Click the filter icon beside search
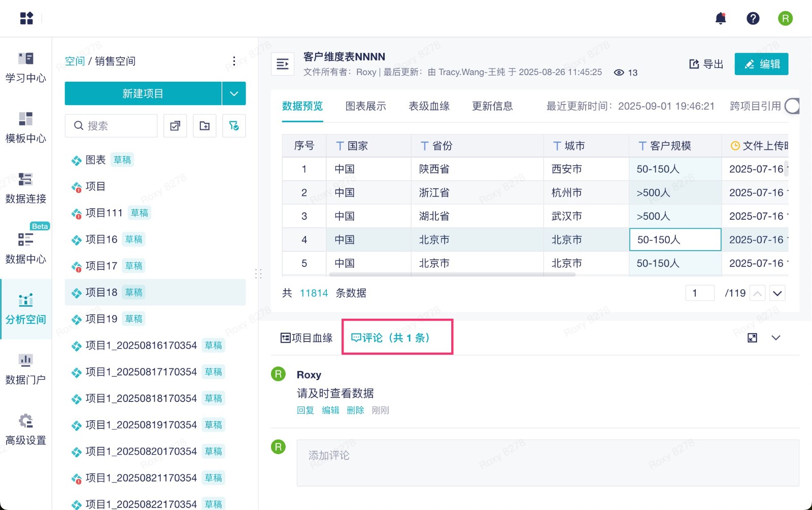812x510 pixels. click(x=234, y=126)
